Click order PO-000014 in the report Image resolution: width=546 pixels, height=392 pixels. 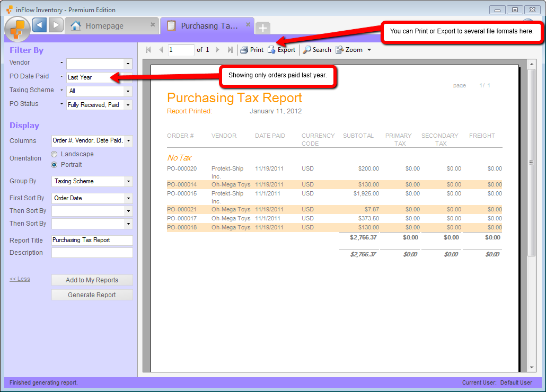click(x=182, y=185)
